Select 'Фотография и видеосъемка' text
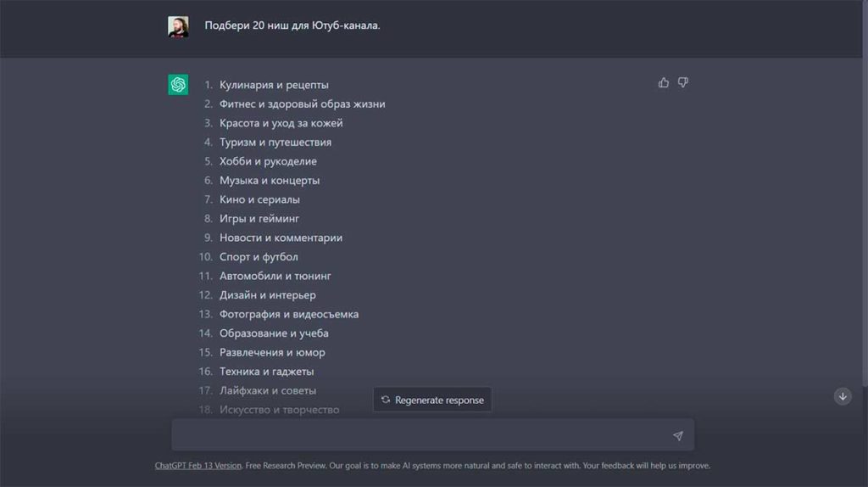This screenshot has height=487, width=868. [x=289, y=314]
